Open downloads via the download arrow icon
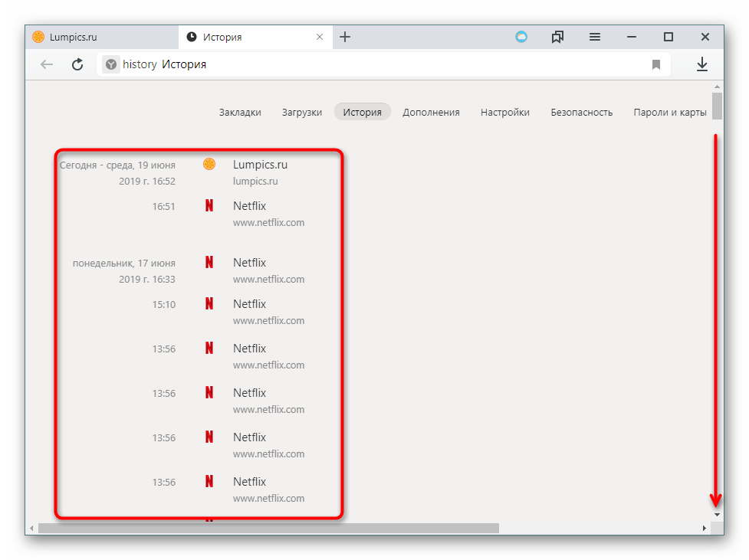This screenshot has width=749, height=560. click(701, 64)
